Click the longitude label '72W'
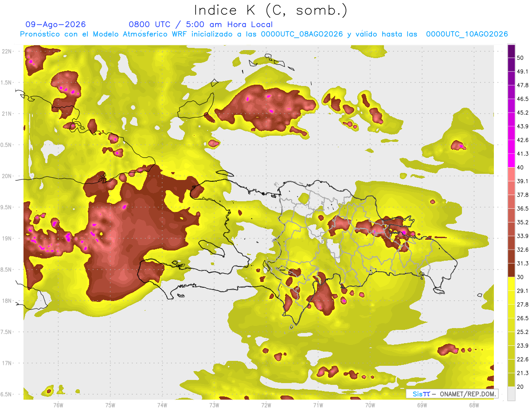 266,405
